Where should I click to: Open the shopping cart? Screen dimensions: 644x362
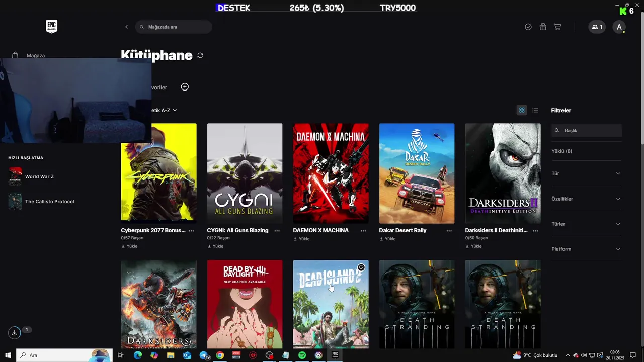coord(557,27)
